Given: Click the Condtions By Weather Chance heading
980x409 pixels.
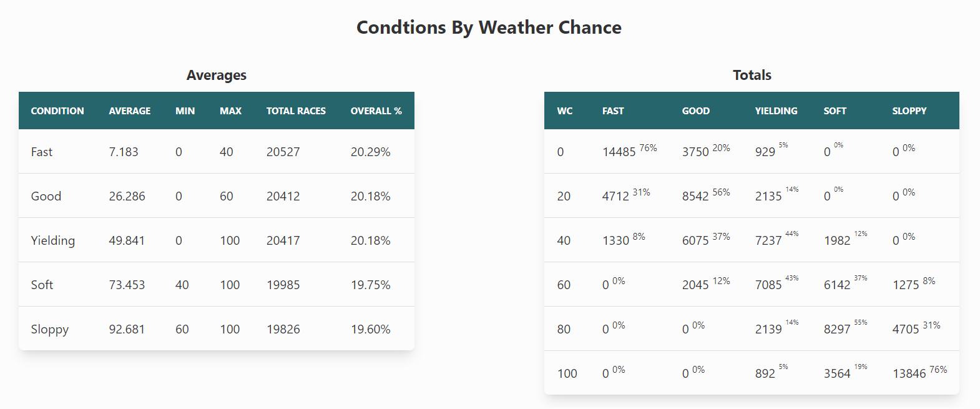Looking at the screenshot, I should pyautogui.click(x=489, y=27).
